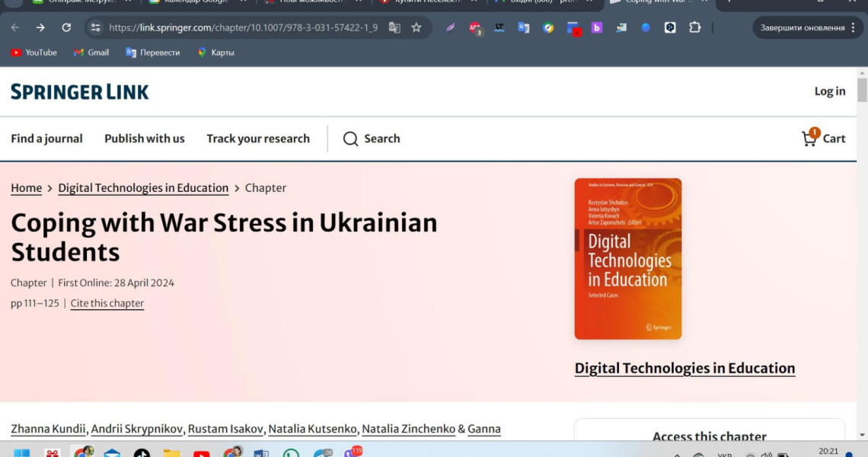Open the Windows Start menu
The image size is (868, 457).
coord(21,453)
